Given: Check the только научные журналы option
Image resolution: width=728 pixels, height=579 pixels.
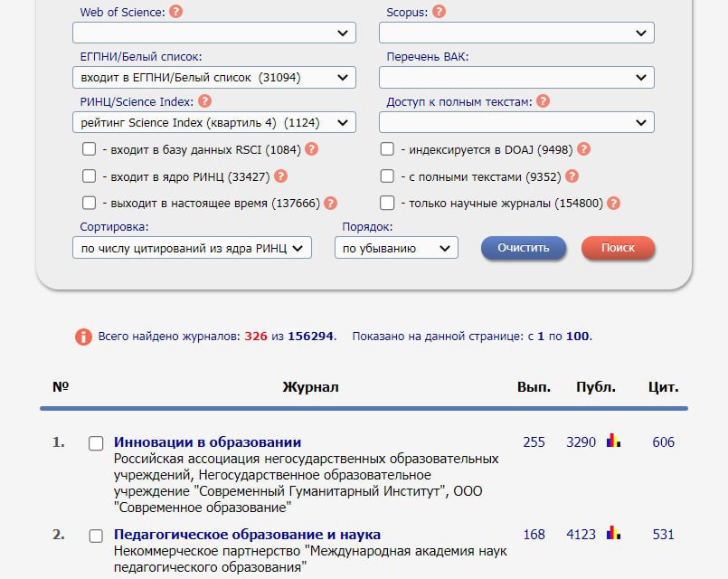Looking at the screenshot, I should point(387,204).
